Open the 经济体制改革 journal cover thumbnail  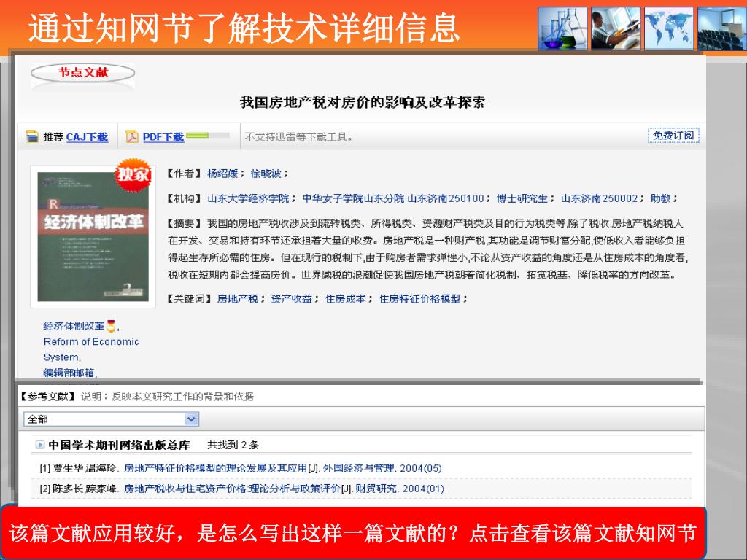click(x=93, y=237)
